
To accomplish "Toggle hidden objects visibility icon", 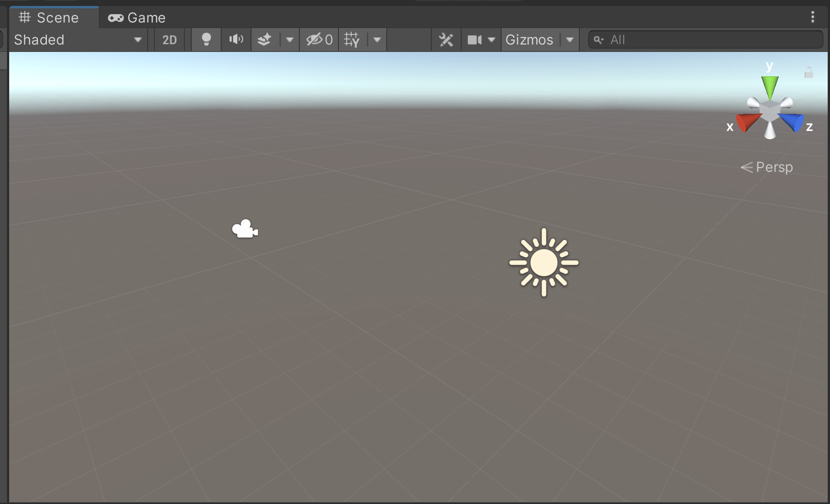I will tap(319, 40).
